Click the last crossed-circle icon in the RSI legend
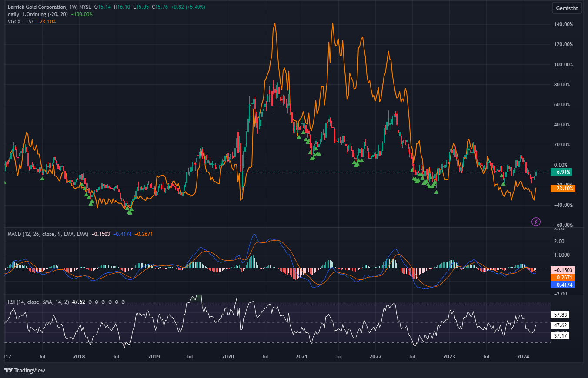This screenshot has height=378, width=588. coord(123,302)
